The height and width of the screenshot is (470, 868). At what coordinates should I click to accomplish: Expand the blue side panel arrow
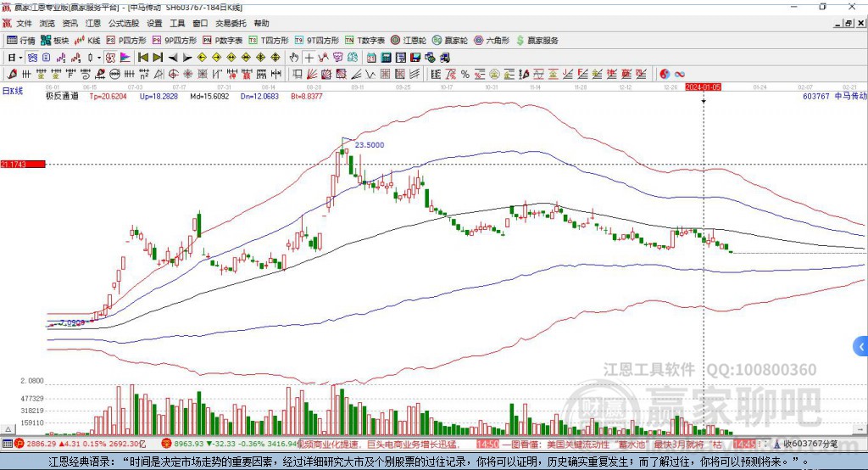coord(861,347)
